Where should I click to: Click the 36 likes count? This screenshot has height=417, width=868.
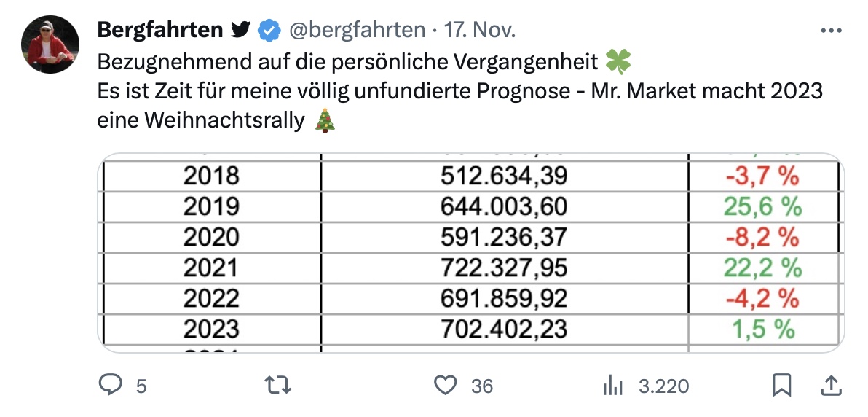(481, 386)
